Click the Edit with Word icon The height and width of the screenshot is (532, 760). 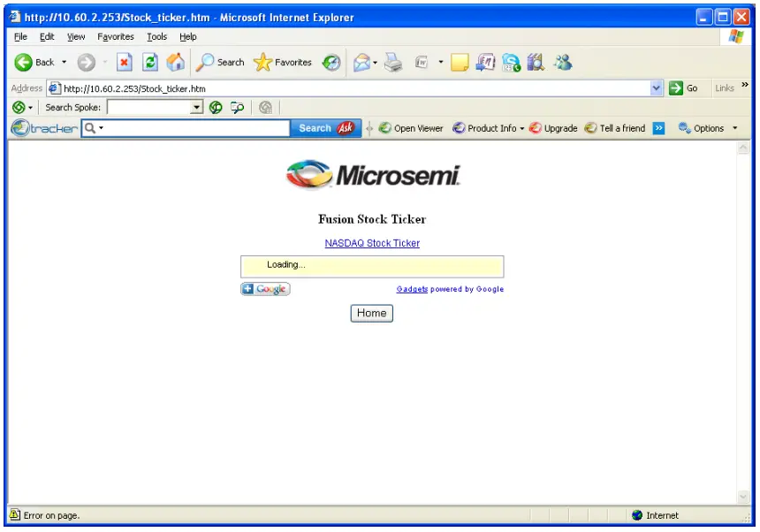coord(422,63)
